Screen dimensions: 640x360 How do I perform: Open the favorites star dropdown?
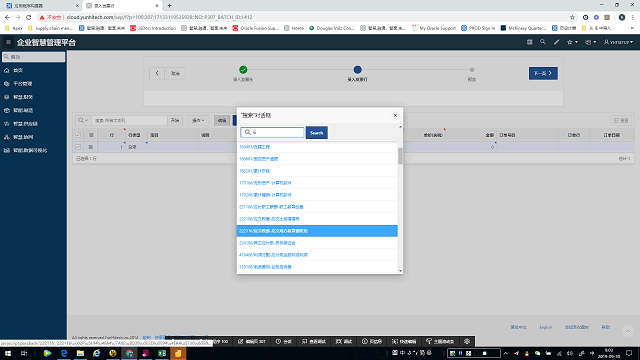point(572,42)
